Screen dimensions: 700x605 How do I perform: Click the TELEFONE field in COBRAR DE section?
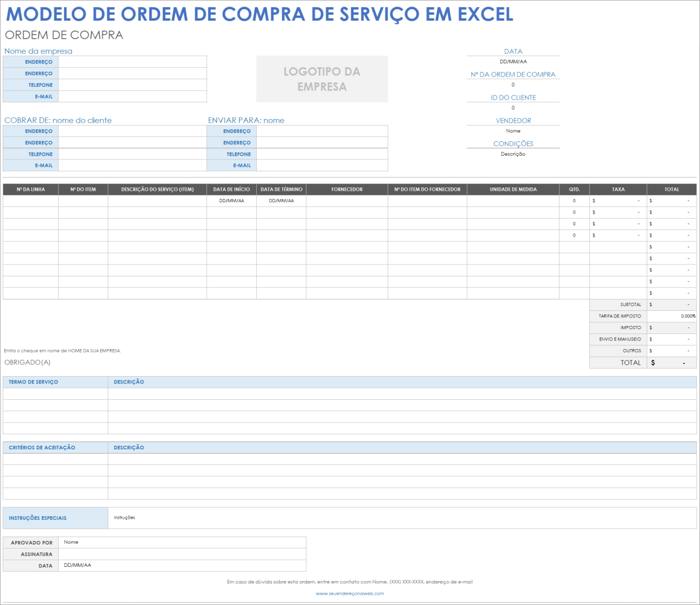point(132,154)
